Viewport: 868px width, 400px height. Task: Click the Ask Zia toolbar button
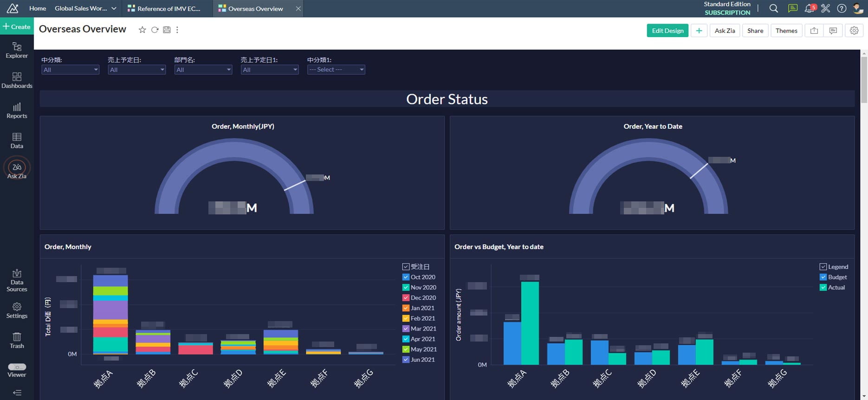point(725,31)
